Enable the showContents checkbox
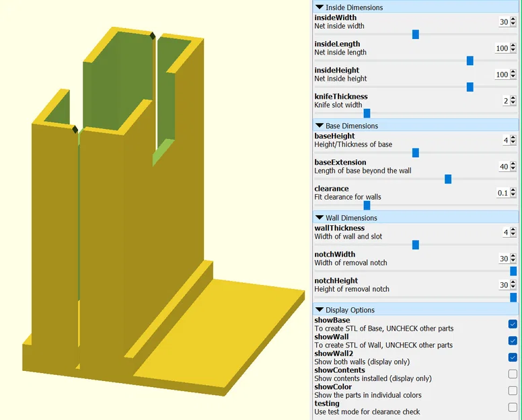This screenshot has width=522, height=420. tap(513, 374)
